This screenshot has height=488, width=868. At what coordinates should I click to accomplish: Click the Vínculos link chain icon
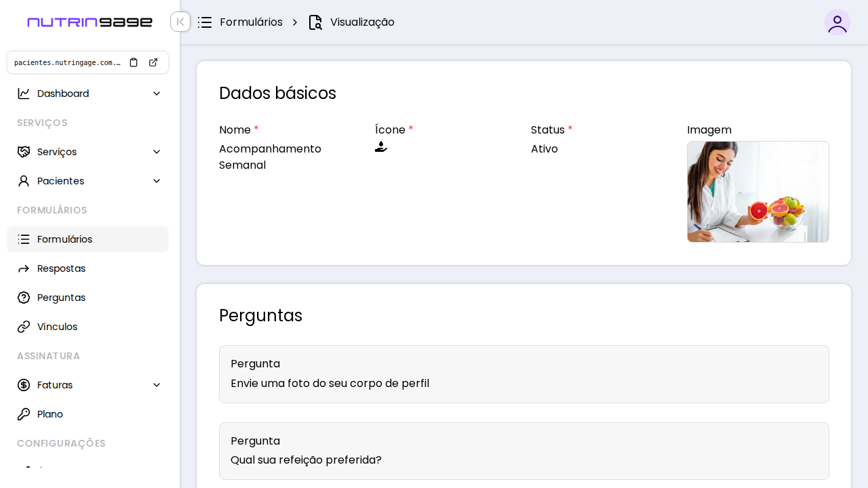[x=24, y=327]
